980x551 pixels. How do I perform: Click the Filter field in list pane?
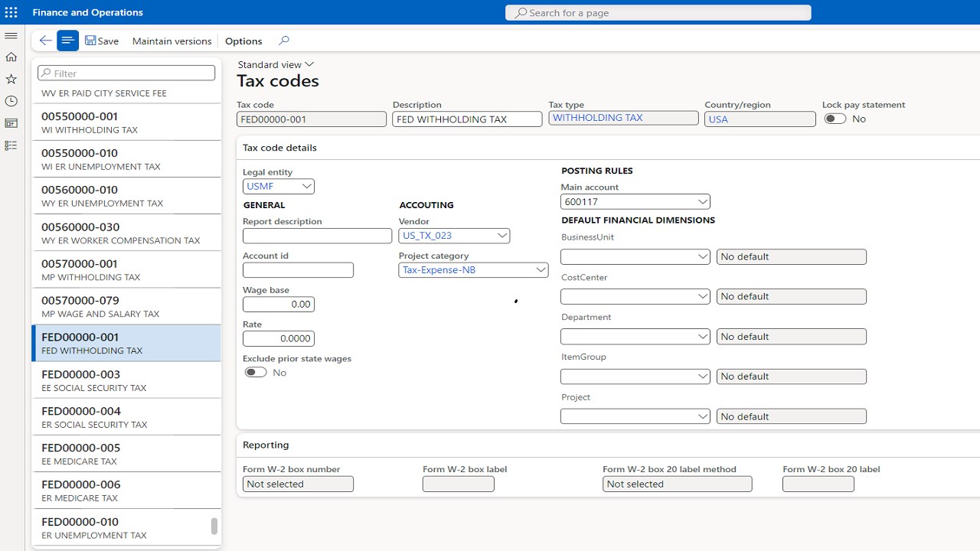point(126,73)
